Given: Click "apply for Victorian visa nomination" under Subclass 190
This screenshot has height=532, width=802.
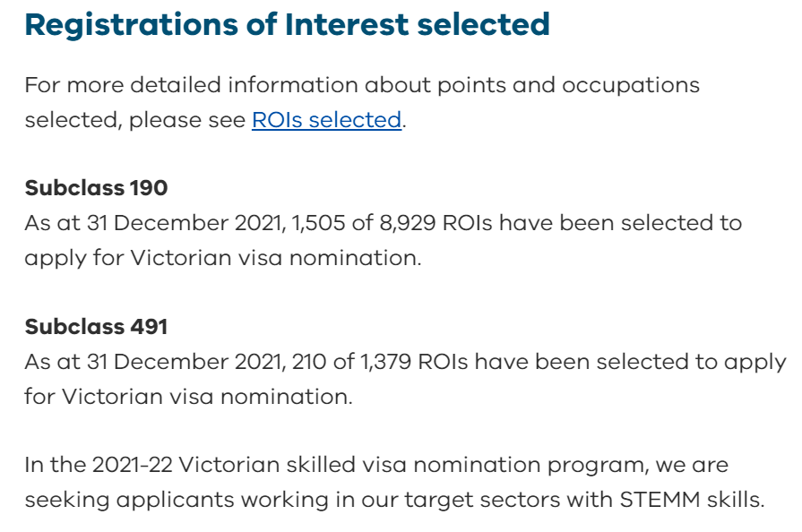Looking at the screenshot, I should [222, 258].
